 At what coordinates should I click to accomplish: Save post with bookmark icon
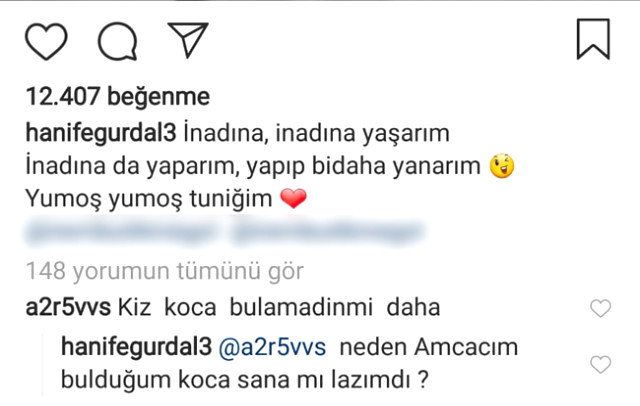click(593, 39)
